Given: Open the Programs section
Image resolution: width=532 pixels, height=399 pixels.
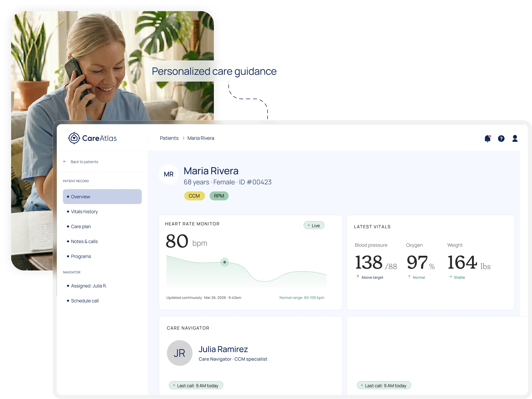Looking at the screenshot, I should [x=81, y=256].
